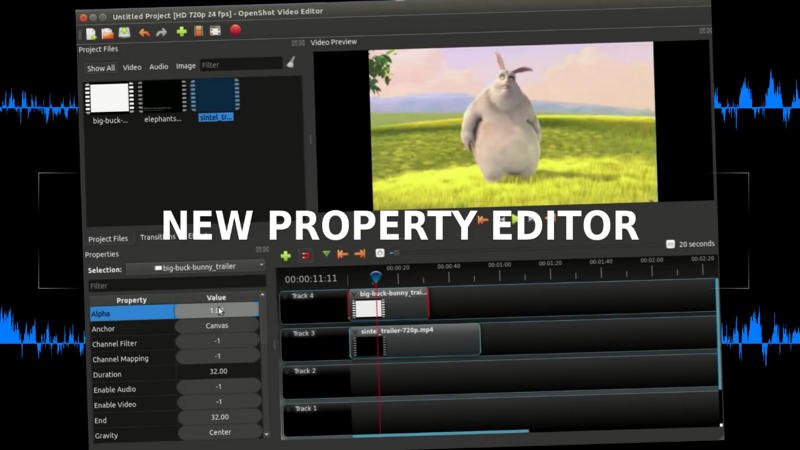Click the End value 32.00
The width and height of the screenshot is (800, 450).
click(220, 417)
